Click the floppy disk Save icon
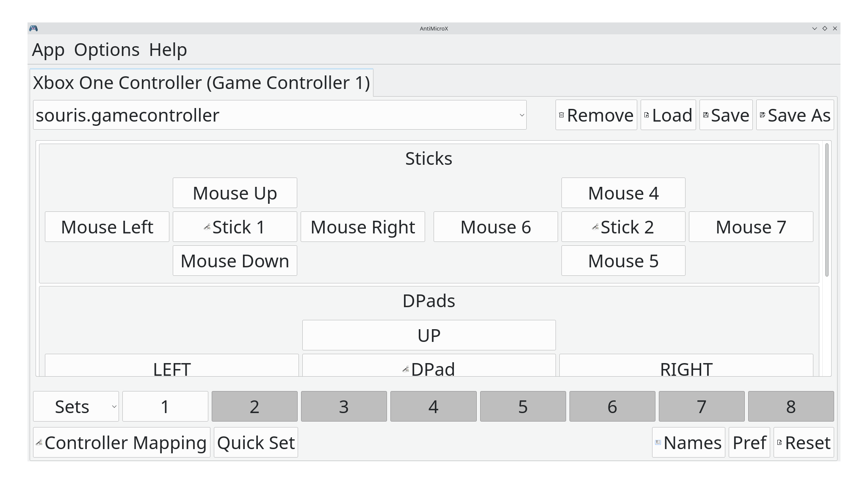This screenshot has width=868, height=494. [x=705, y=115]
